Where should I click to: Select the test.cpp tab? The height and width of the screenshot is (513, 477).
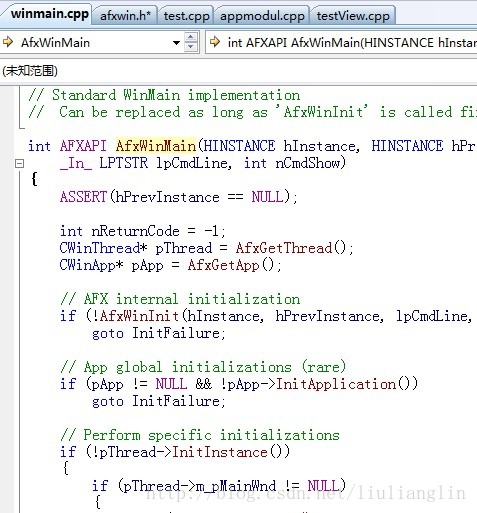coord(186,16)
